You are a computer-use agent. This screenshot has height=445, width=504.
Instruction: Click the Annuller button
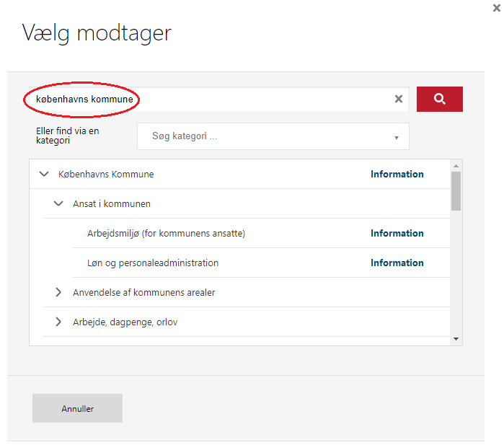77,408
